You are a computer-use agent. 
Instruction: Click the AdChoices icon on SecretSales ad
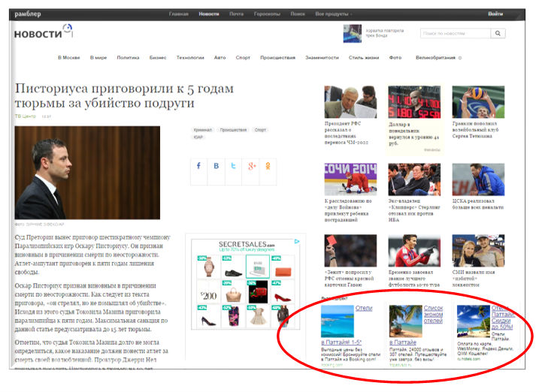coord(297,242)
